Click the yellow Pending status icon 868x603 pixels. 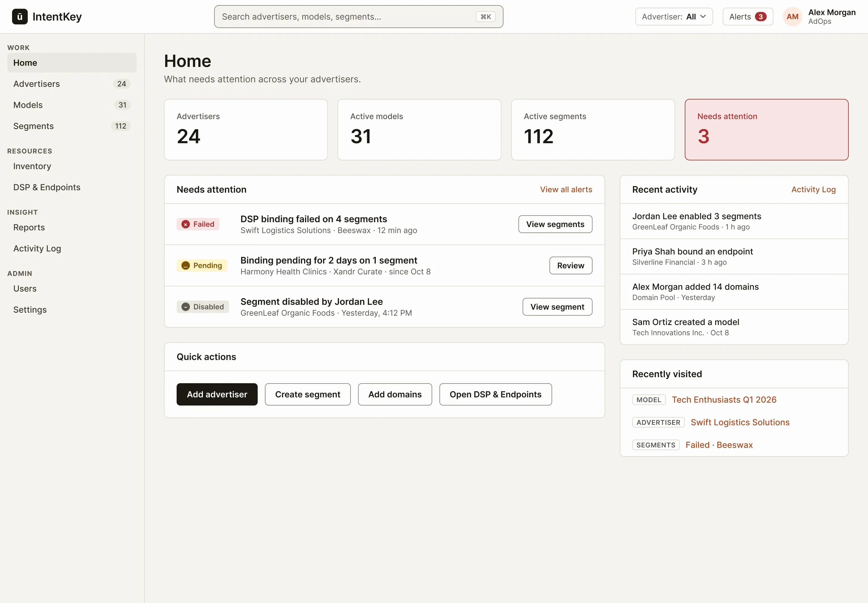click(x=185, y=266)
